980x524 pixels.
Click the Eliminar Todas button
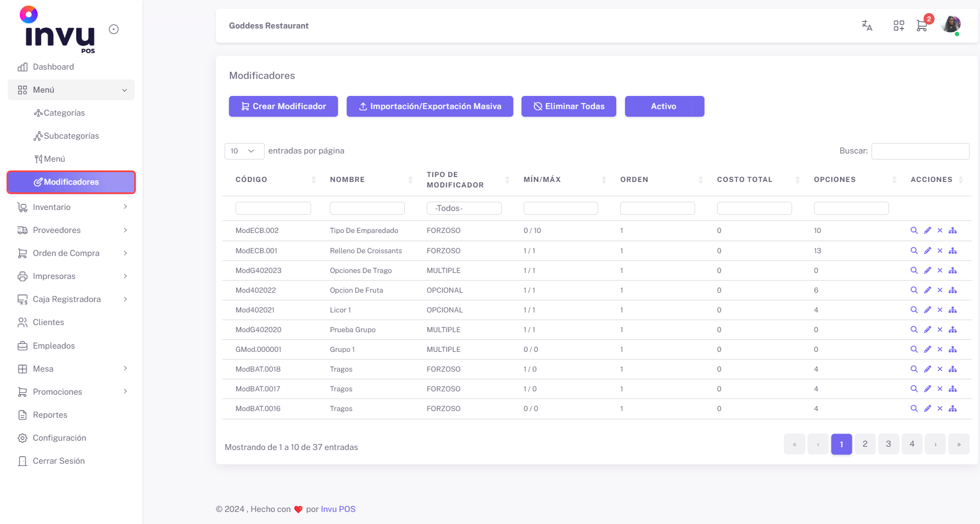(569, 106)
